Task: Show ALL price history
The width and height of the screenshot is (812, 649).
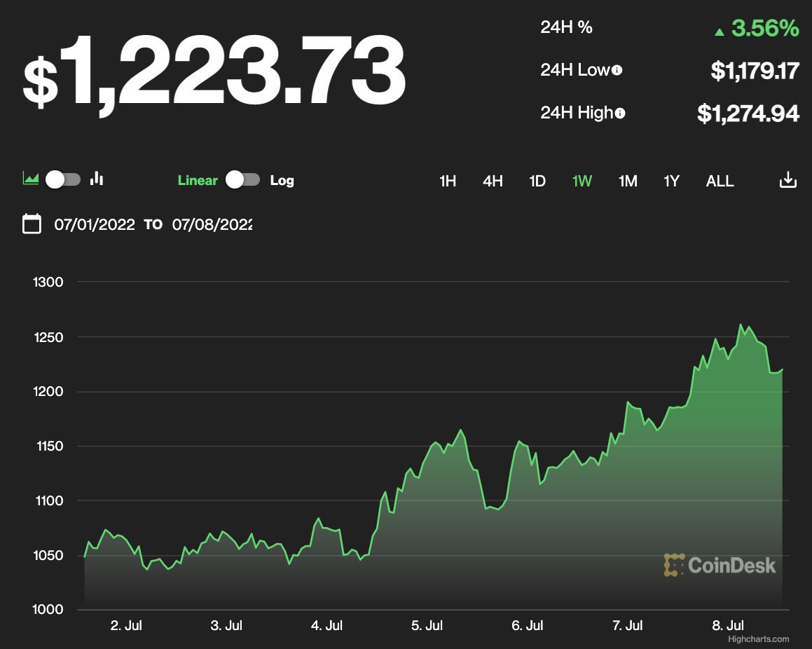Action: [x=720, y=181]
